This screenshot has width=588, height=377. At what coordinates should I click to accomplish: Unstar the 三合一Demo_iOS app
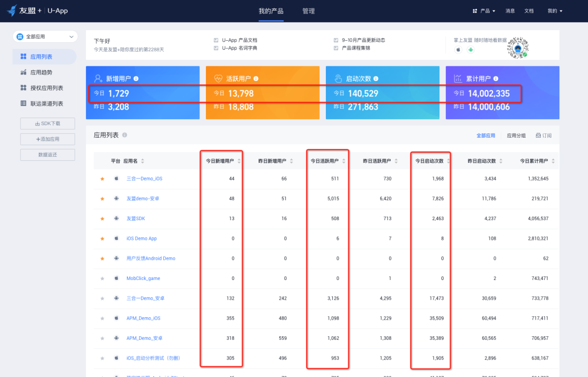click(102, 179)
